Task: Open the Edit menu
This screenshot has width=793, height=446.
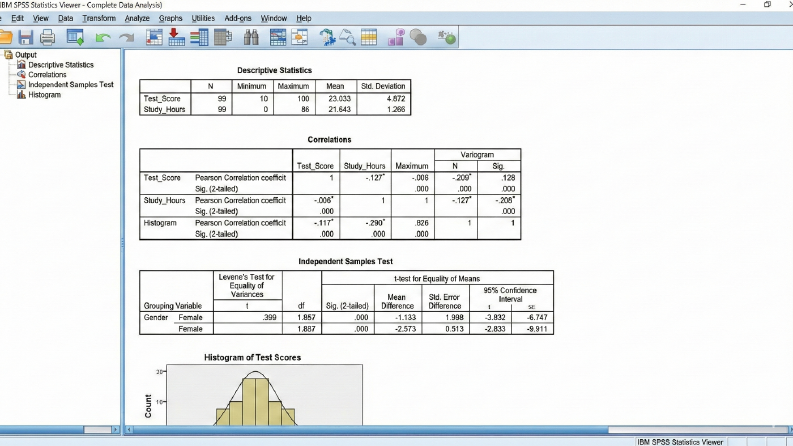Action: (18, 18)
